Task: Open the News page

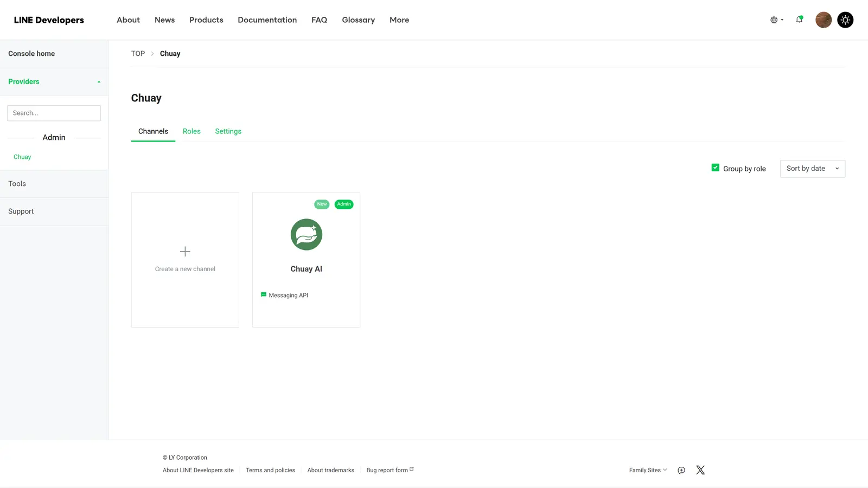Action: [164, 20]
